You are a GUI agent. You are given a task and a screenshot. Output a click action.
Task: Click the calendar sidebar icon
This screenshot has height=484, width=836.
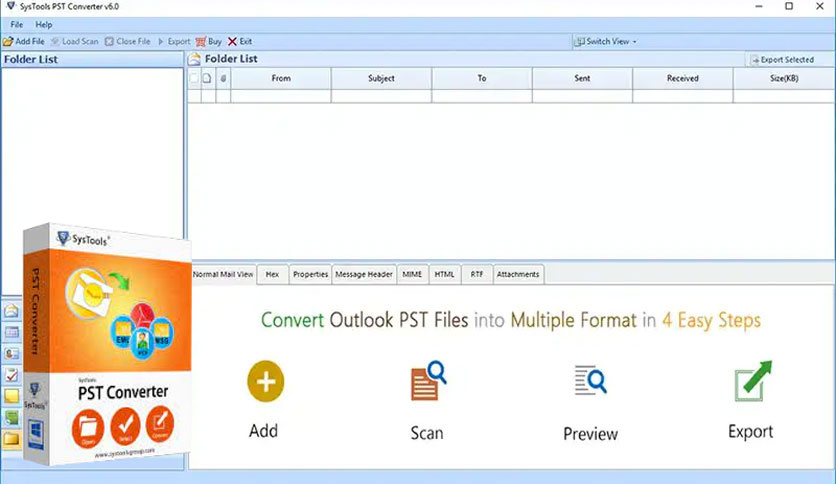11,332
